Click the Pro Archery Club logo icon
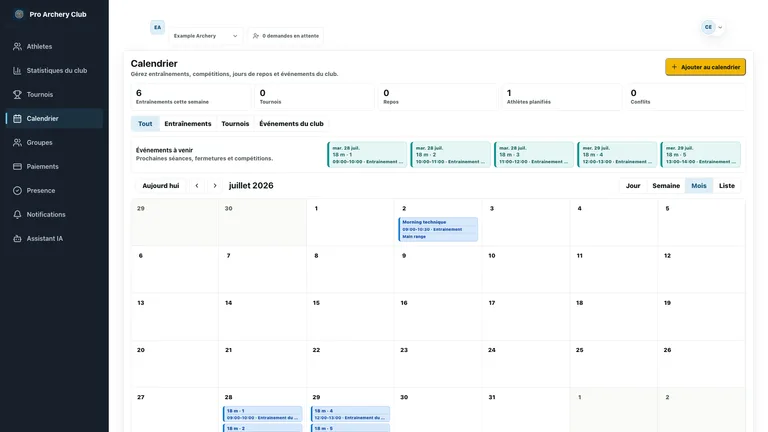Image resolution: width=768 pixels, height=432 pixels. pyautogui.click(x=19, y=14)
